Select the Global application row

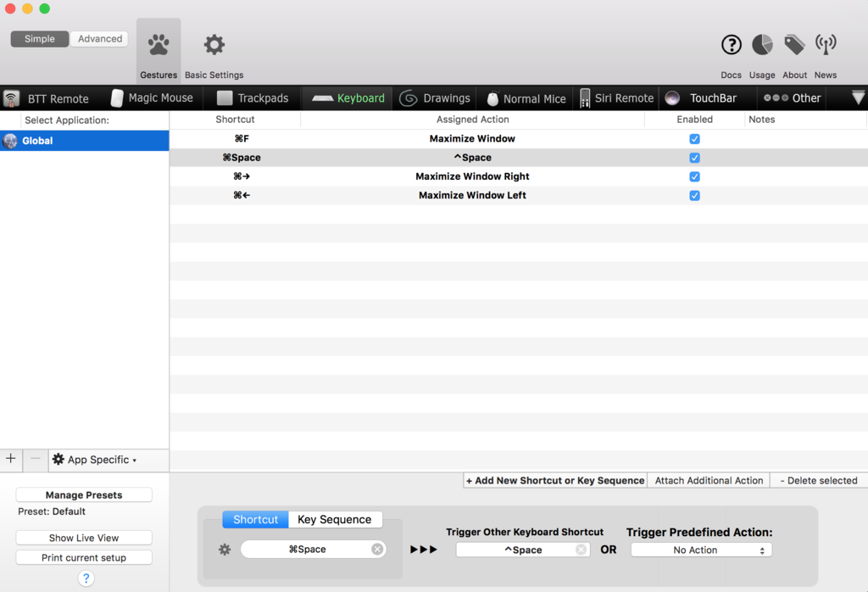click(x=84, y=141)
